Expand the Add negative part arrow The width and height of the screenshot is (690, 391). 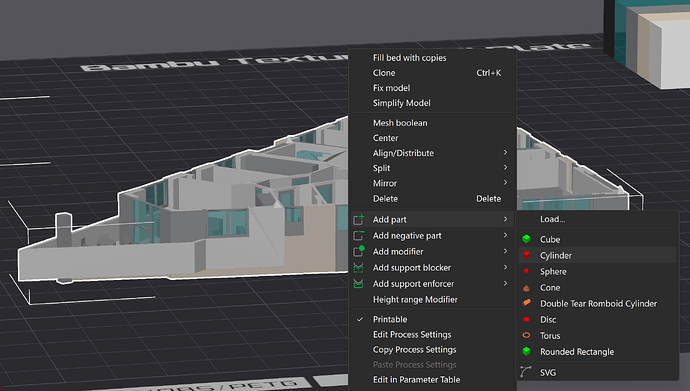[505, 235]
